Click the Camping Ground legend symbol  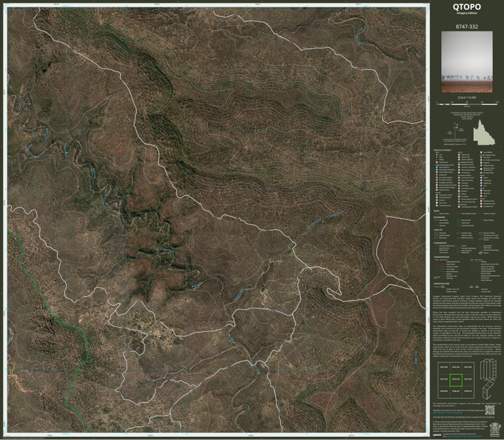click(x=437, y=205)
